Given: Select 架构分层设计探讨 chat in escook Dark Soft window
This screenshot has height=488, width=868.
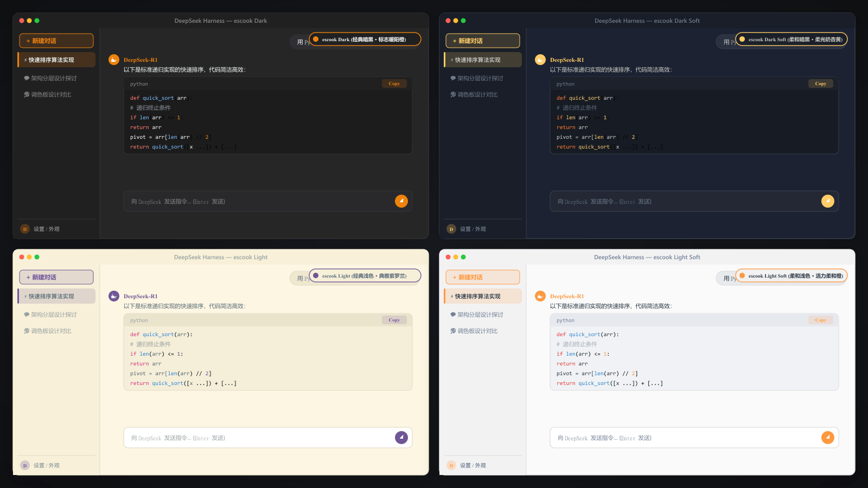Looking at the screenshot, I should coord(483,78).
